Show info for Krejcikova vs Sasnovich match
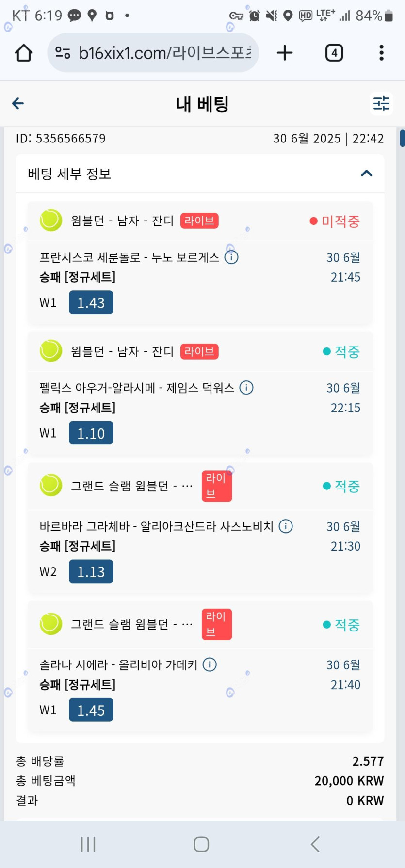The width and height of the screenshot is (405, 868). [286, 526]
